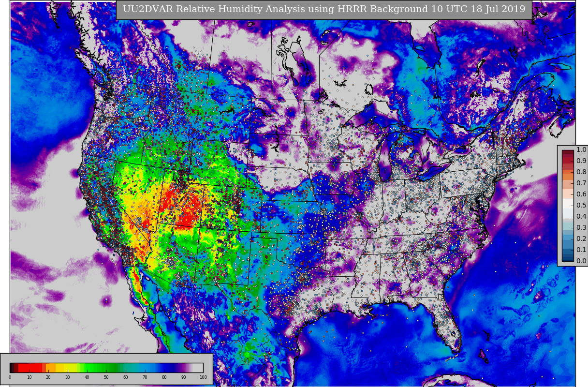Click the 0.8 label on right colorbar
Image resolution: width=588 pixels, height=387 pixels.
581,172
